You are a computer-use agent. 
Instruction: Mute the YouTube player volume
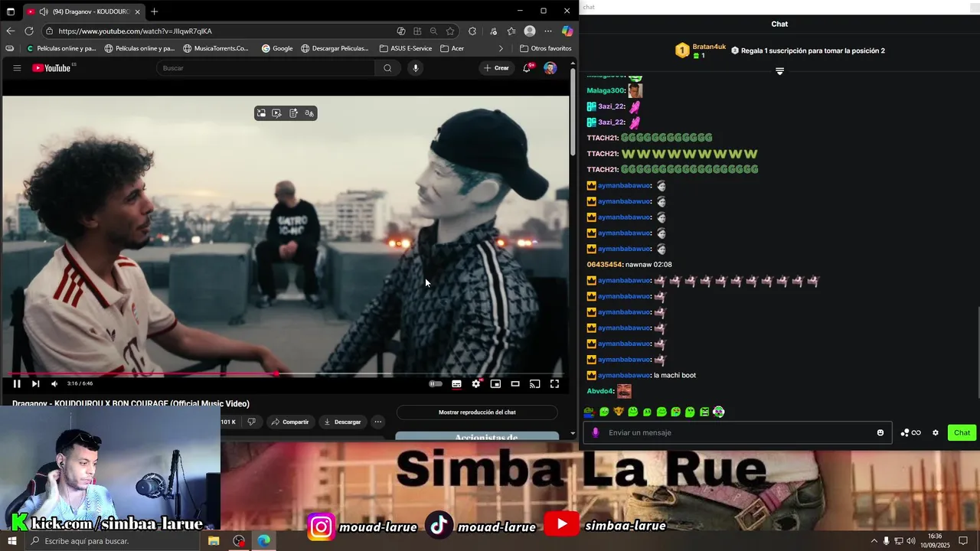click(x=54, y=384)
